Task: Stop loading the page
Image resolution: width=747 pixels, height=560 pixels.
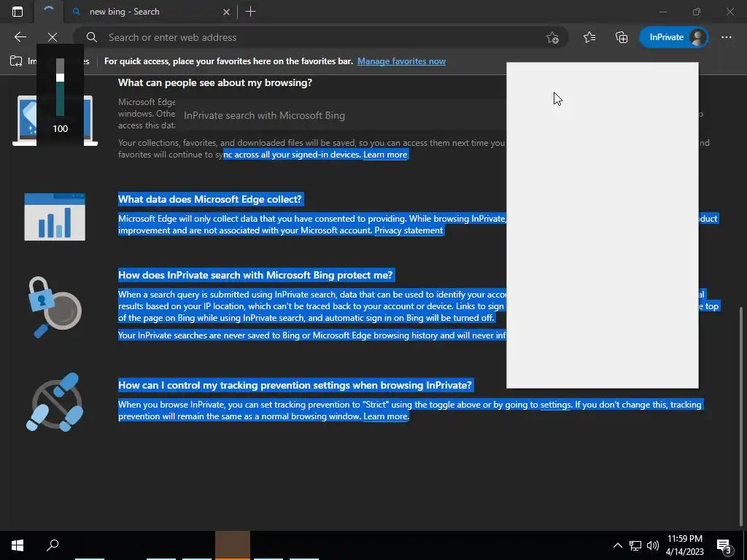Action: tap(53, 37)
